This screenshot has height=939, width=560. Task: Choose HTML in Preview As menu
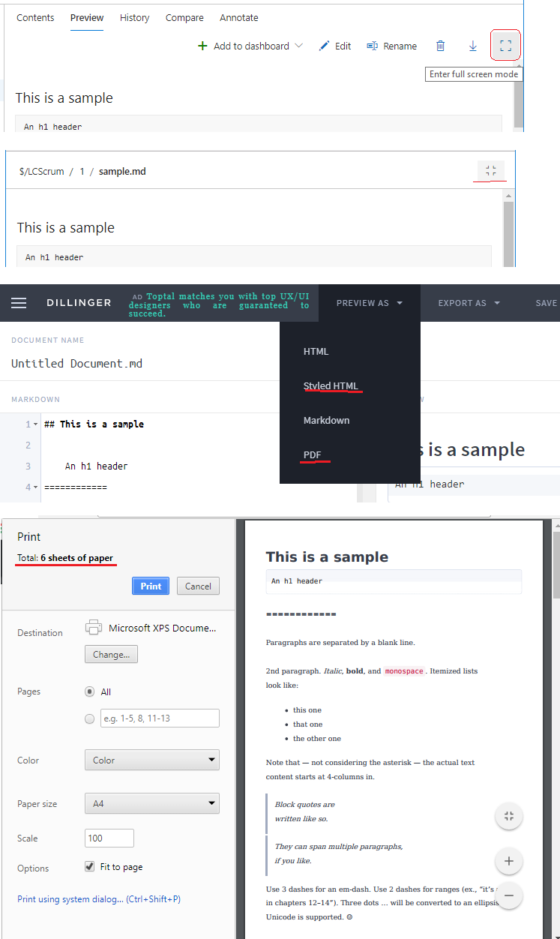coord(316,351)
